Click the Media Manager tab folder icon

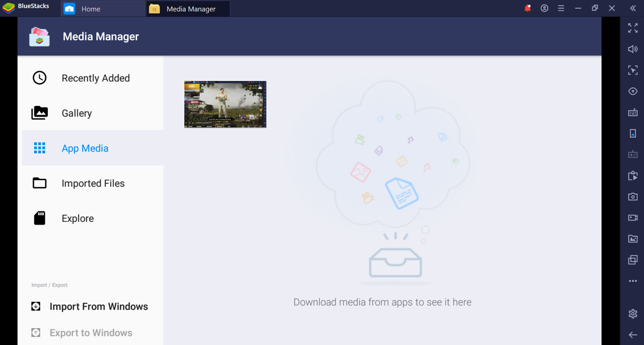click(x=154, y=9)
